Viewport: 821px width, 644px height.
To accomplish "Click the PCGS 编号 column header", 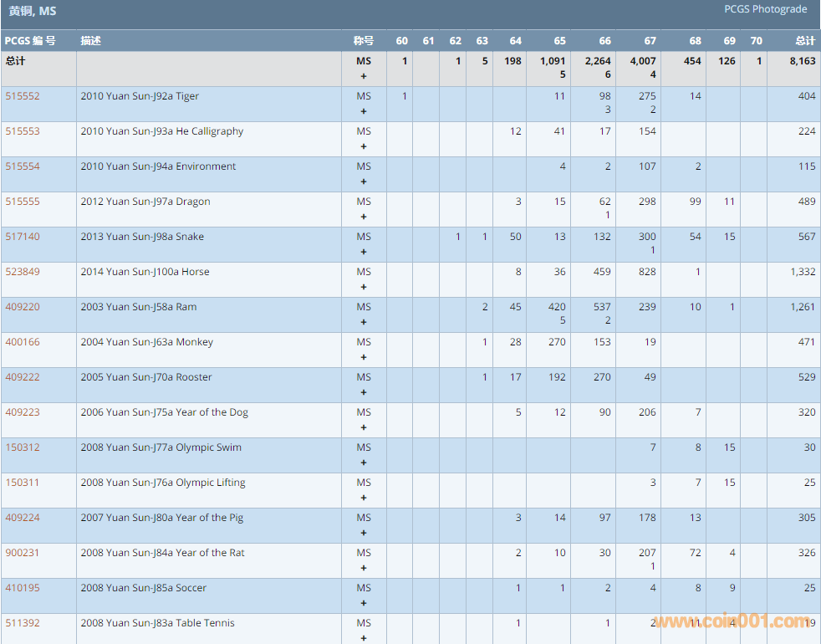I will coord(30,41).
